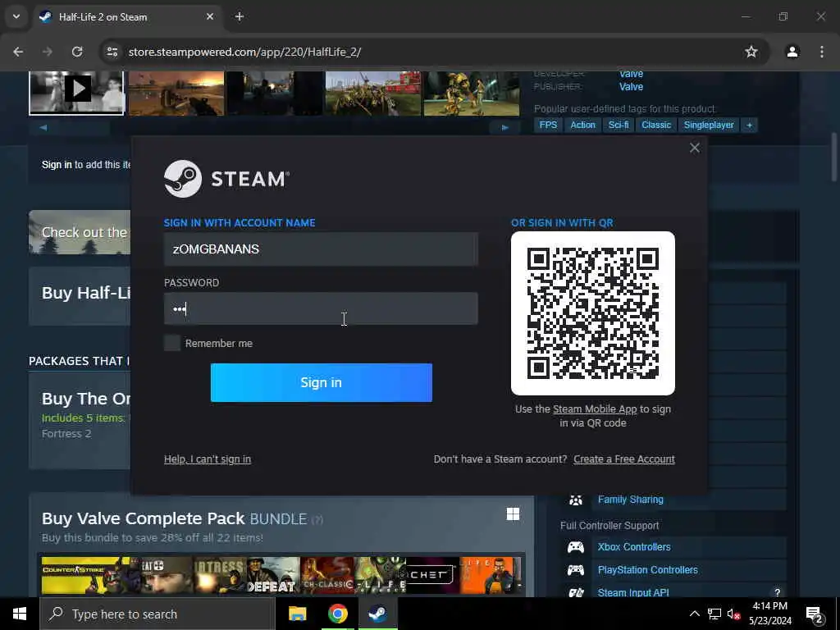The height and width of the screenshot is (630, 840).
Task: Show hidden system tray icons
Action: (694, 614)
